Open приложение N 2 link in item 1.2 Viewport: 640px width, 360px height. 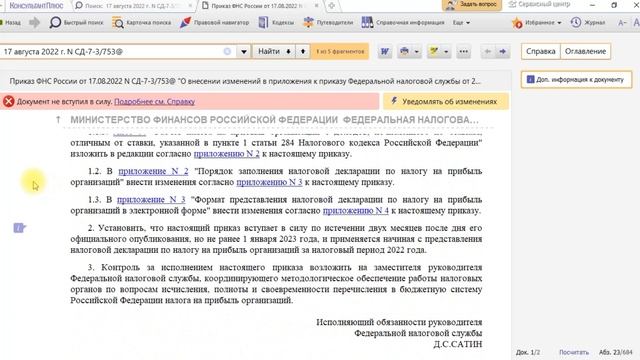tap(153, 171)
